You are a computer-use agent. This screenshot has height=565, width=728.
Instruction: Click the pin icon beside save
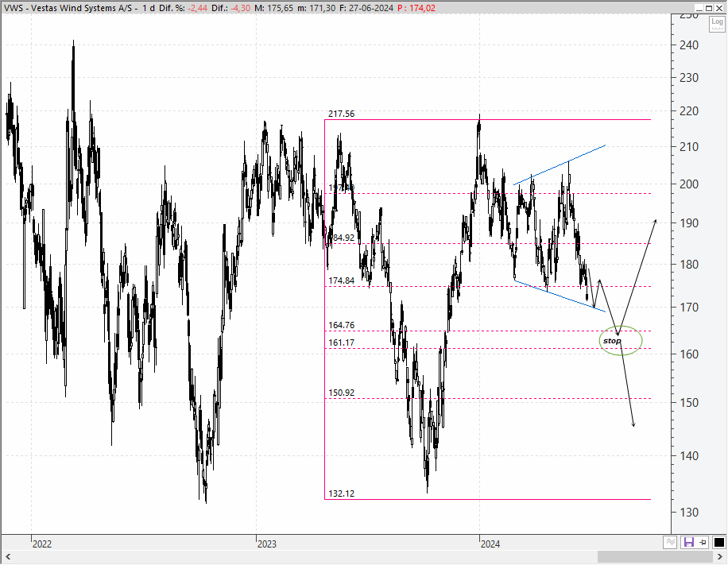(703, 542)
